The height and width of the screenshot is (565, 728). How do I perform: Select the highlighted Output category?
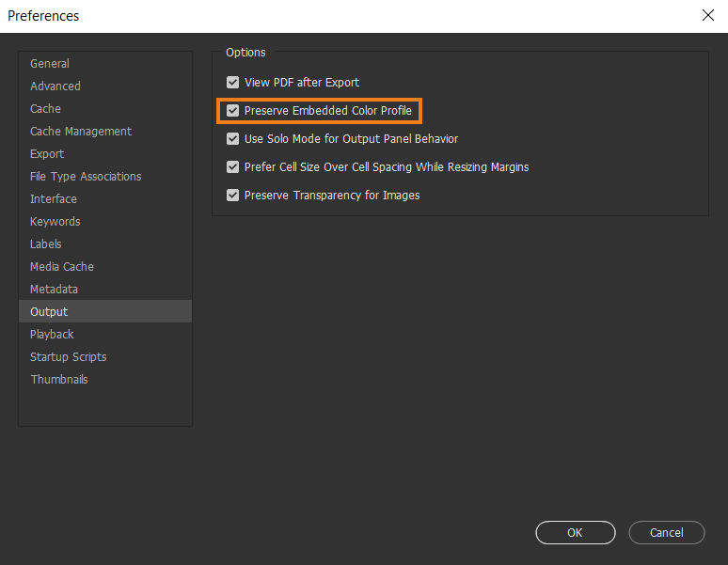[x=105, y=311]
